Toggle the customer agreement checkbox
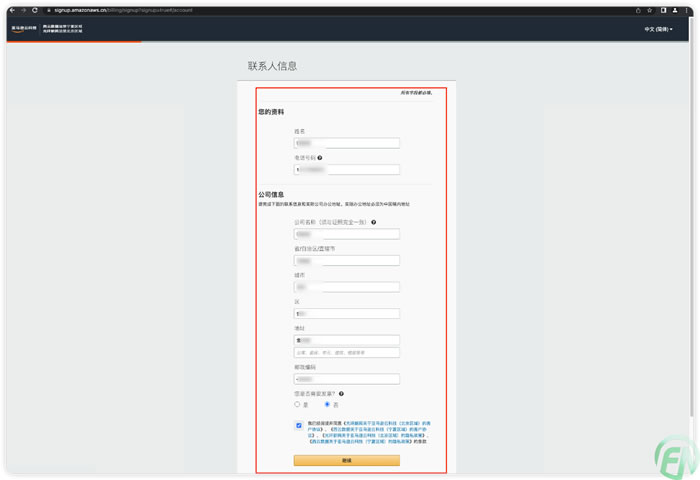 299,425
